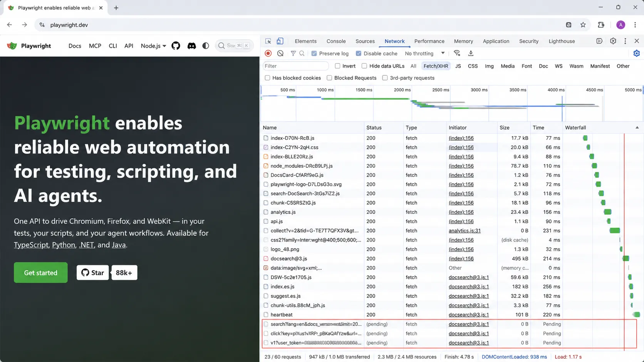
Task: Open the Playwright site search box
Action: click(234, 46)
